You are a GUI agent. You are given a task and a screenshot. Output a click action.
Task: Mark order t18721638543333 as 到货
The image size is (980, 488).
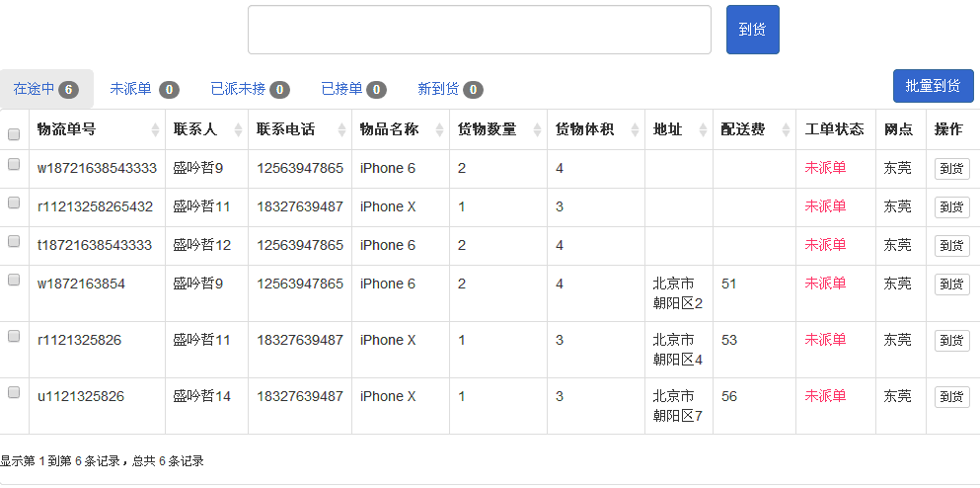952,246
